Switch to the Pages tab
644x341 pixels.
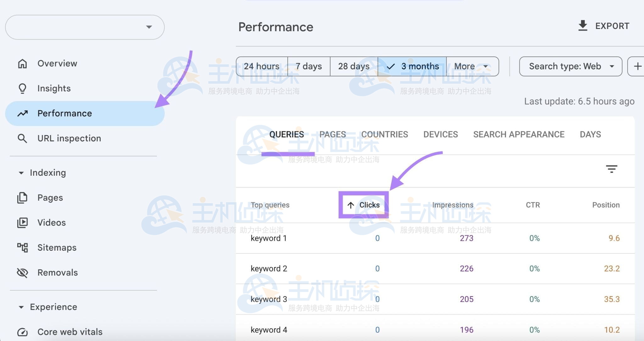[333, 134]
